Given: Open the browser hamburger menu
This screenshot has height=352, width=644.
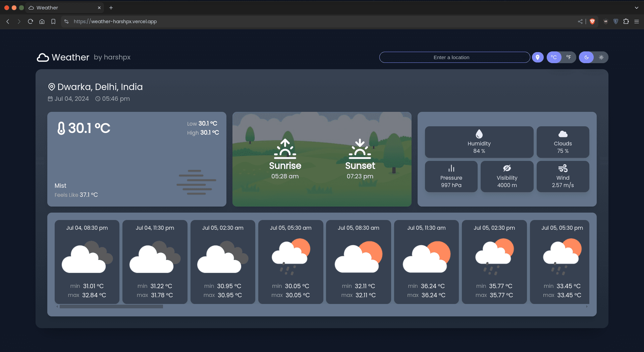Looking at the screenshot, I should [636, 21].
